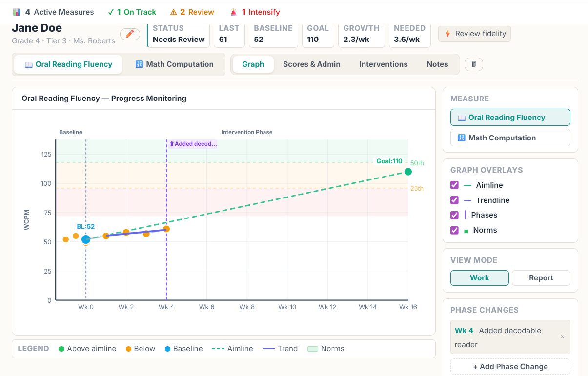Toggle the Trendline overlay checkbox
Screen dimensions: 588x376
[x=454, y=200]
